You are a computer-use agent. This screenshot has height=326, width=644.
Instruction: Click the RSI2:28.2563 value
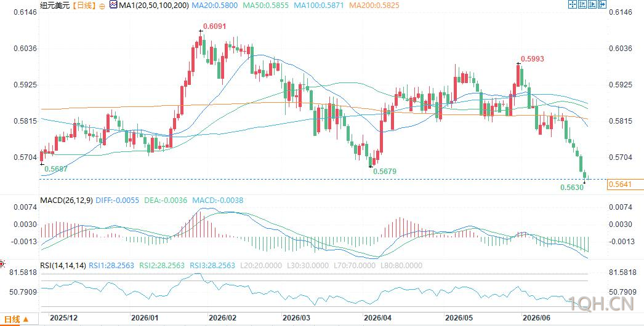click(162, 266)
